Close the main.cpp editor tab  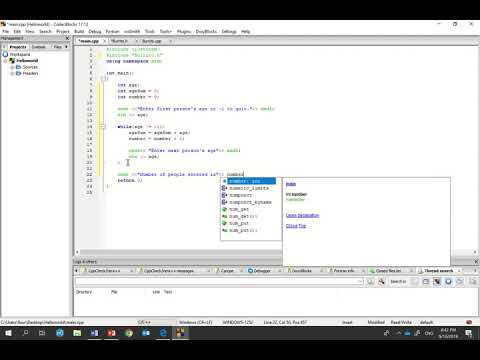point(104,41)
